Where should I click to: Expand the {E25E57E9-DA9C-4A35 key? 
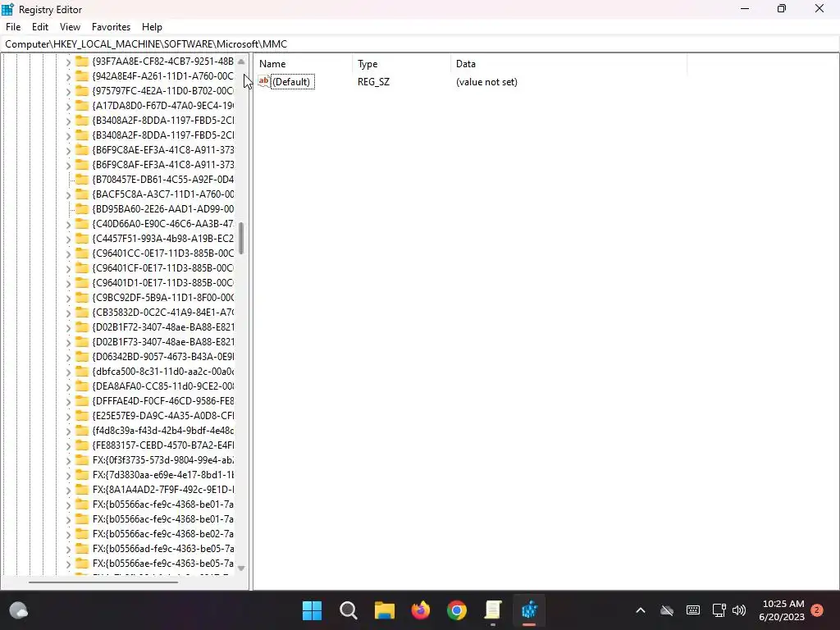(68, 416)
